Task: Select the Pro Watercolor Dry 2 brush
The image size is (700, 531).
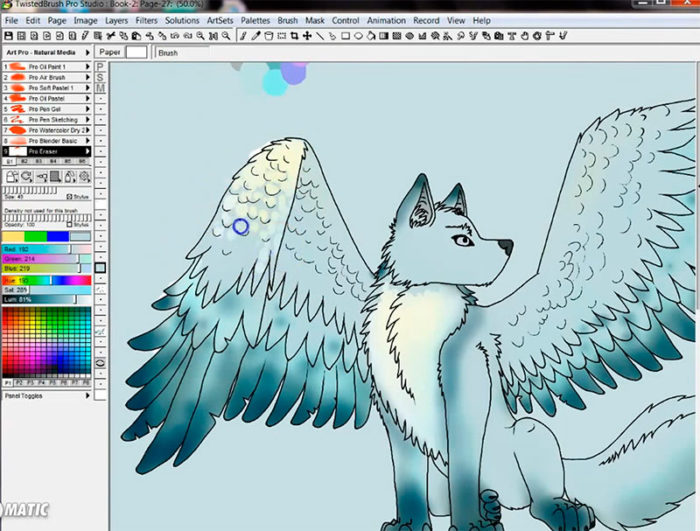Action: (x=46, y=130)
